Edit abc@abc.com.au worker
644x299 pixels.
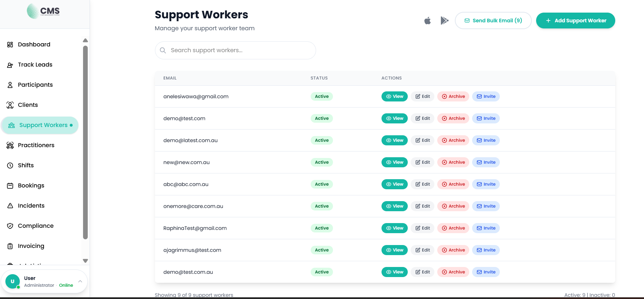[423, 184]
